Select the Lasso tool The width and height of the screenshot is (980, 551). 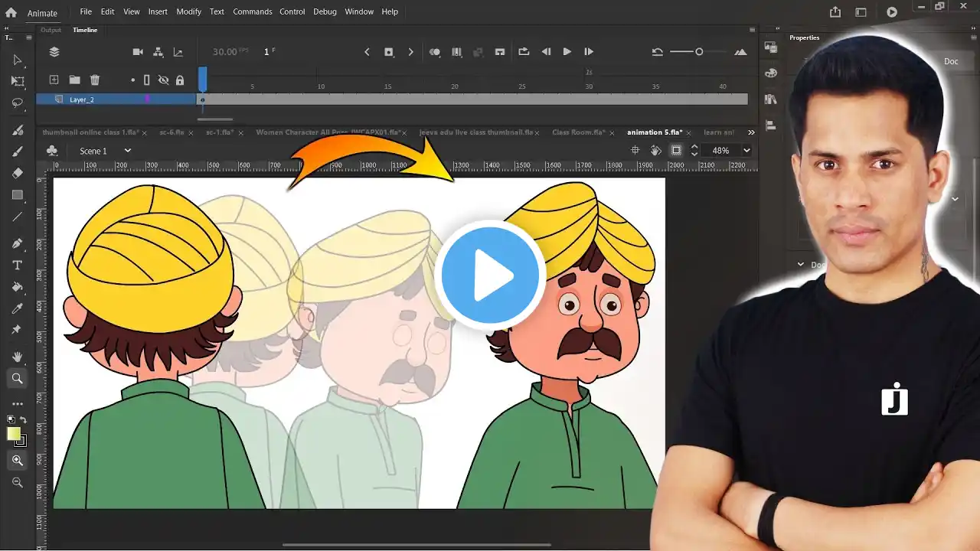pyautogui.click(x=18, y=103)
